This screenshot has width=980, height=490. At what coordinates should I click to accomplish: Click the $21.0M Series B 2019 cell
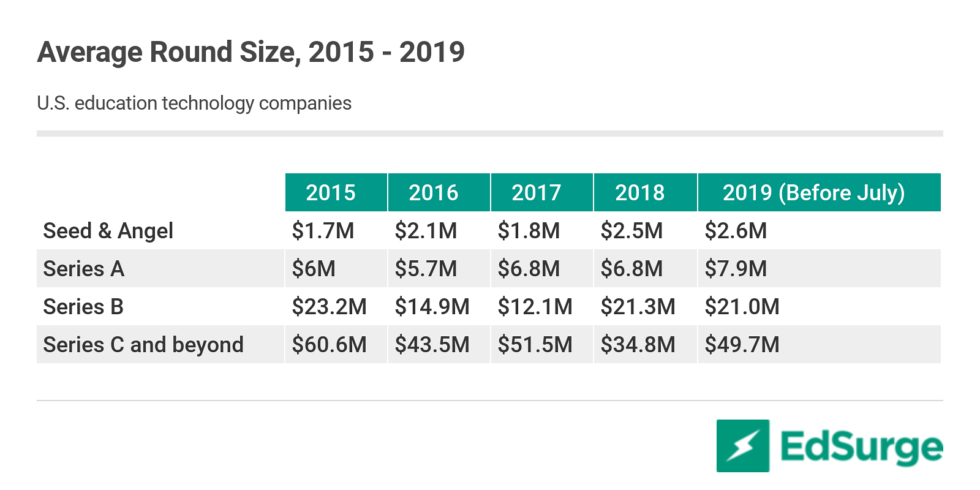point(820,306)
